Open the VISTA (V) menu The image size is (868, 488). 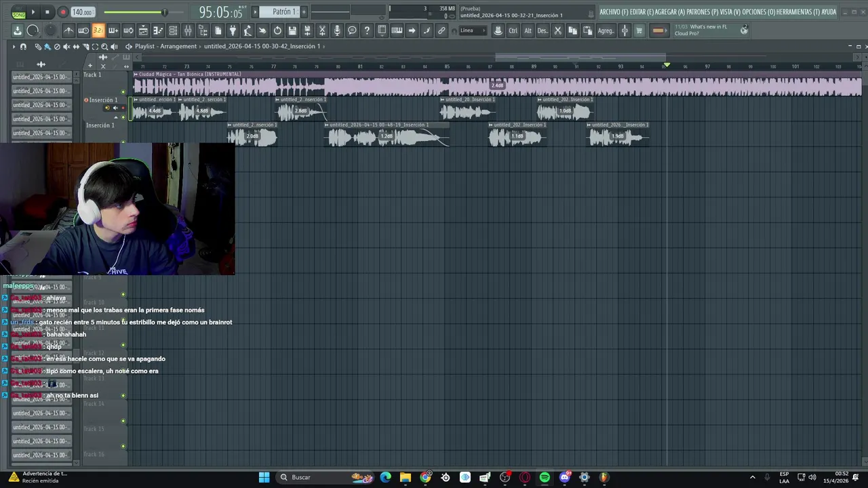[x=730, y=12]
